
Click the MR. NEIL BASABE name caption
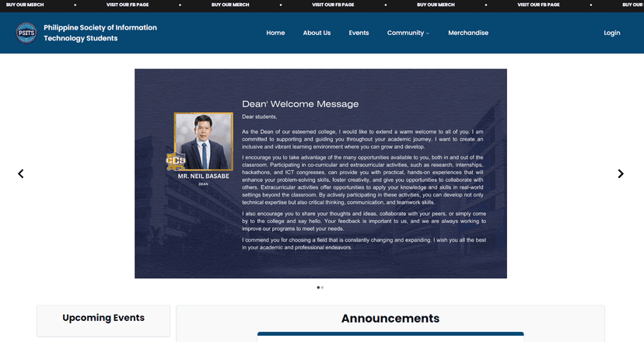203,176
